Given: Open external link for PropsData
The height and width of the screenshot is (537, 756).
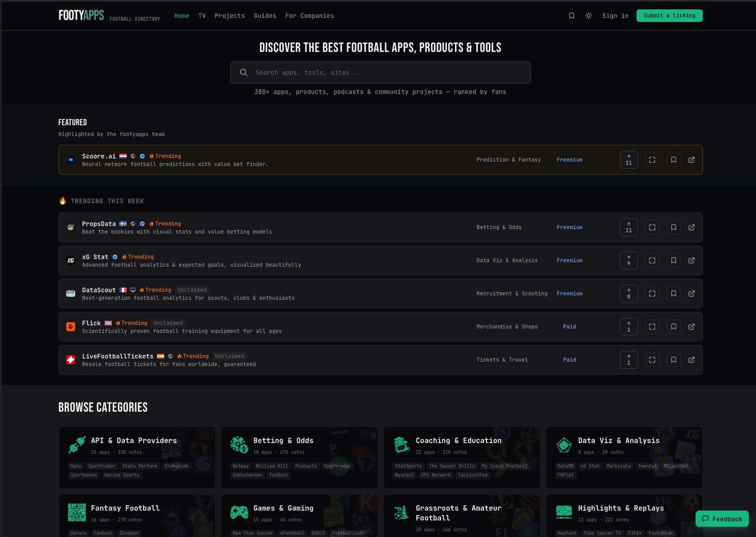Looking at the screenshot, I should [x=691, y=227].
